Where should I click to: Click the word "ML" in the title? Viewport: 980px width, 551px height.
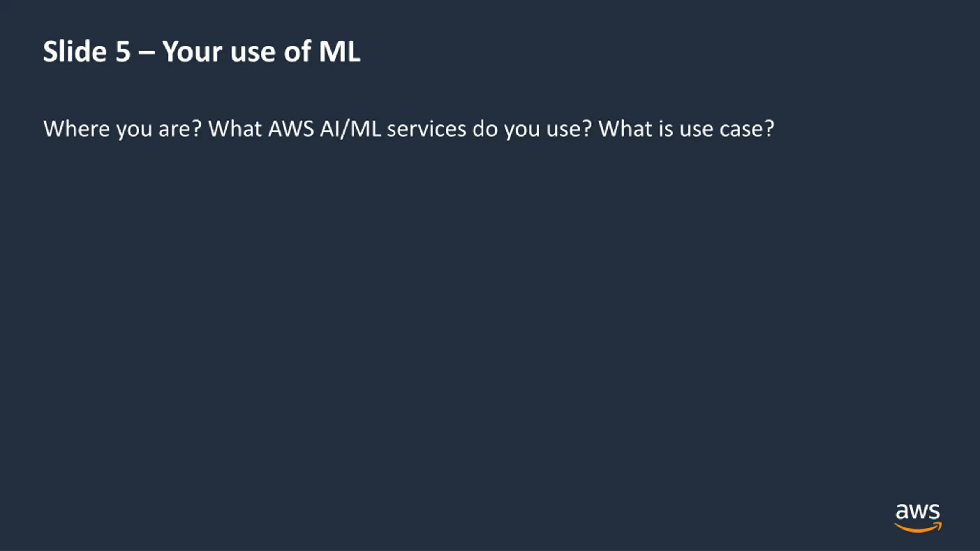[x=340, y=51]
